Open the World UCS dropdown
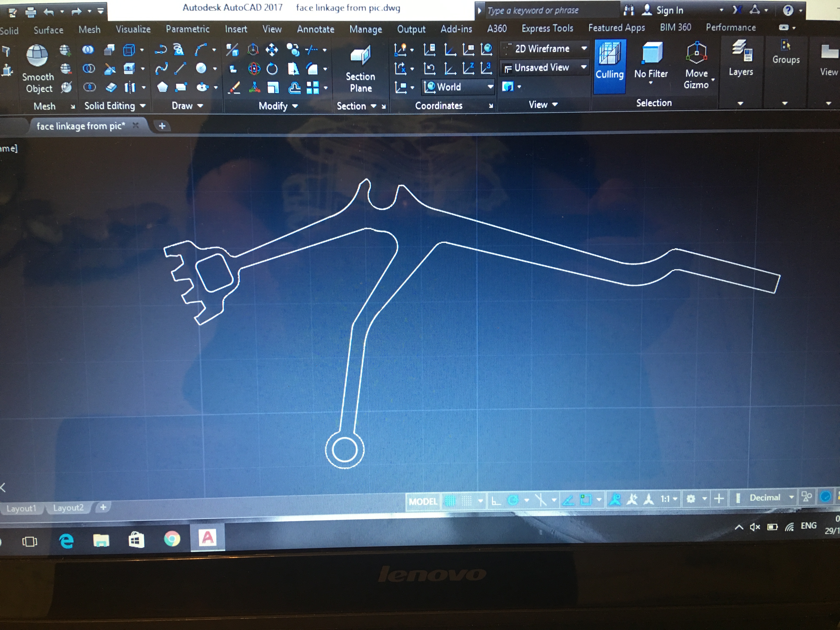Image resolution: width=840 pixels, height=630 pixels. click(458, 87)
